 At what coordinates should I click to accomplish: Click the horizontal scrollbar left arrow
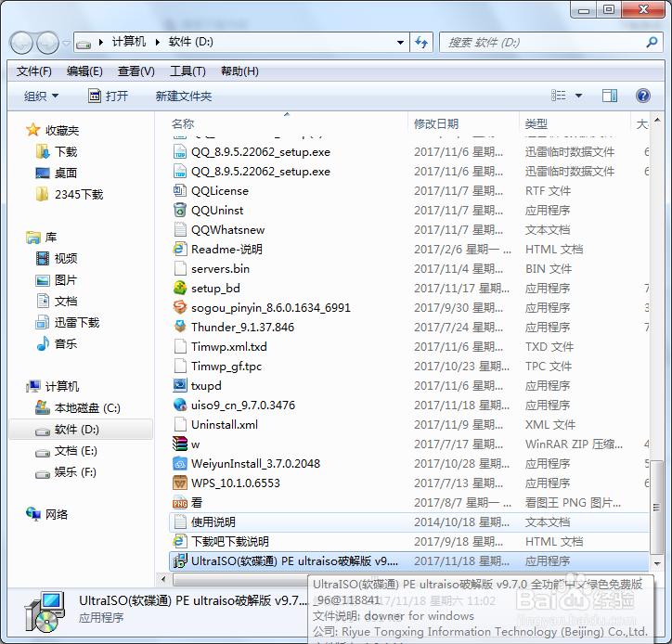163,580
